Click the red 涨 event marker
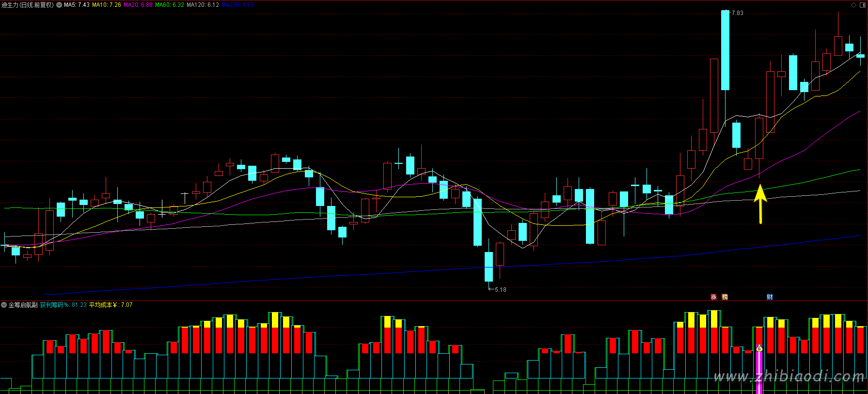Screen dimensions: 868x394 pos(713,297)
